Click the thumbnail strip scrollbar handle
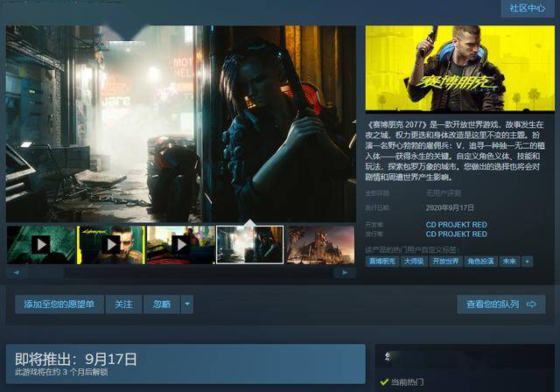This screenshot has height=392, width=560. [46, 272]
